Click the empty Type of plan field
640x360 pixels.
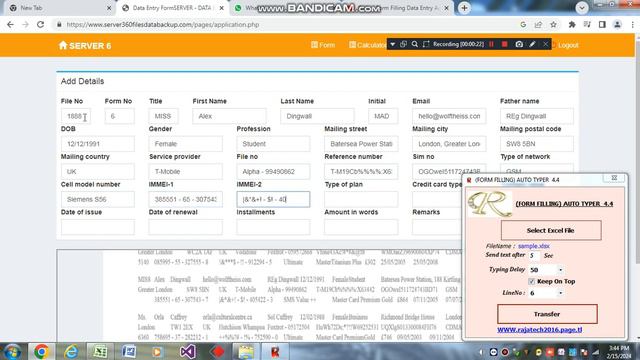pos(361,200)
